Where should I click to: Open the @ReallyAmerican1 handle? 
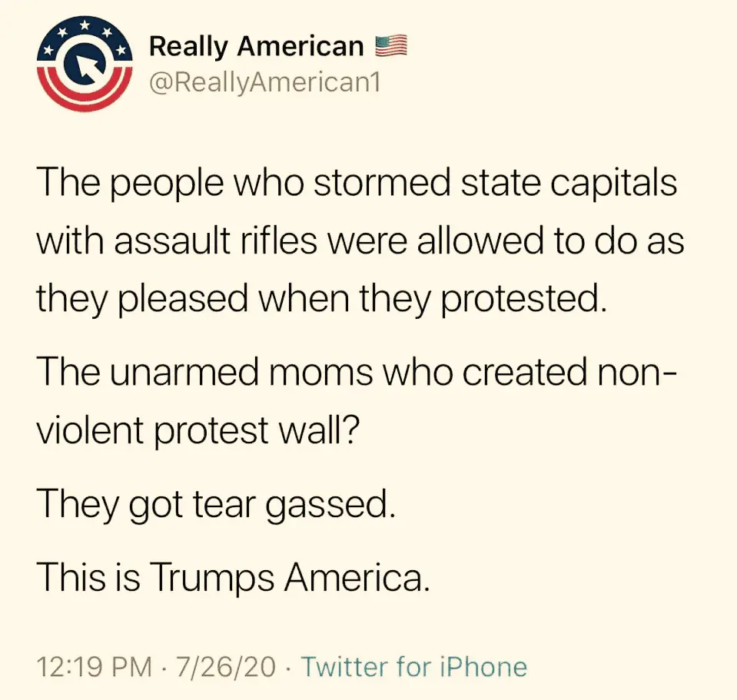(x=265, y=81)
